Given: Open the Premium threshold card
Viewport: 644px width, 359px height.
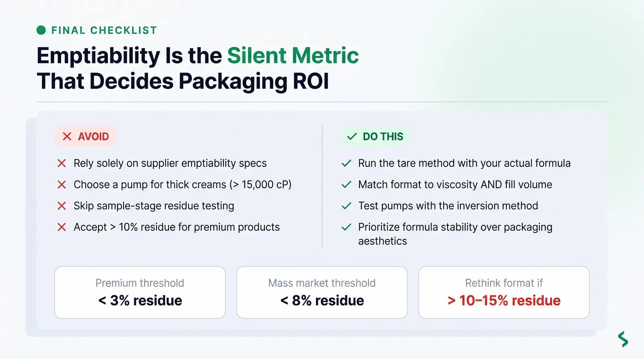Looking at the screenshot, I should coord(140,292).
